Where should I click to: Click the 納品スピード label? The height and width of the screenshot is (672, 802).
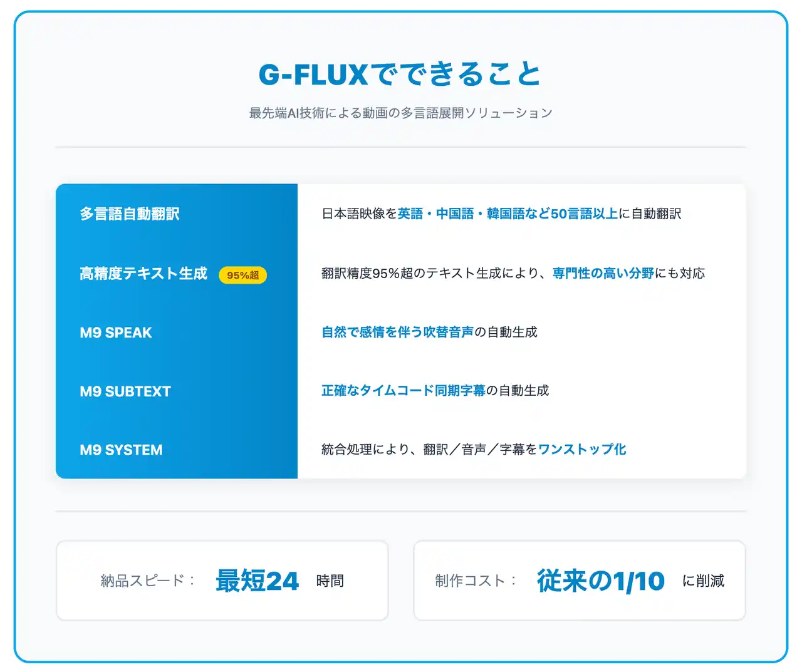(147, 581)
